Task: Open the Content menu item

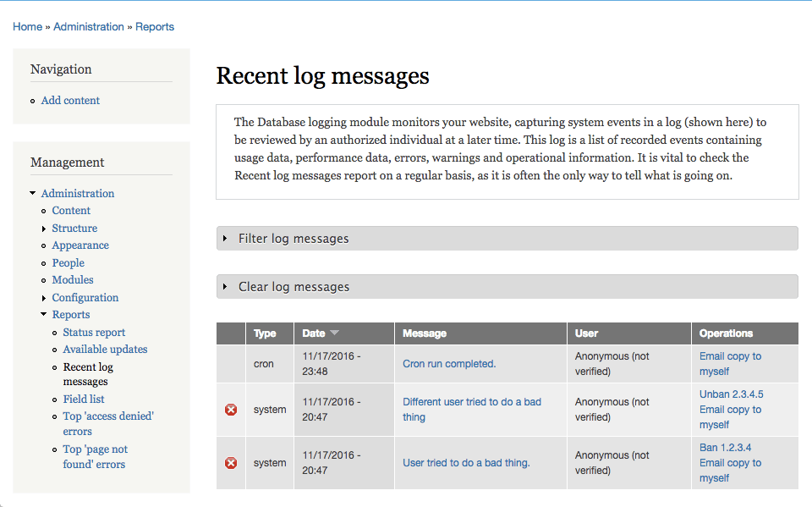Action: (x=71, y=211)
